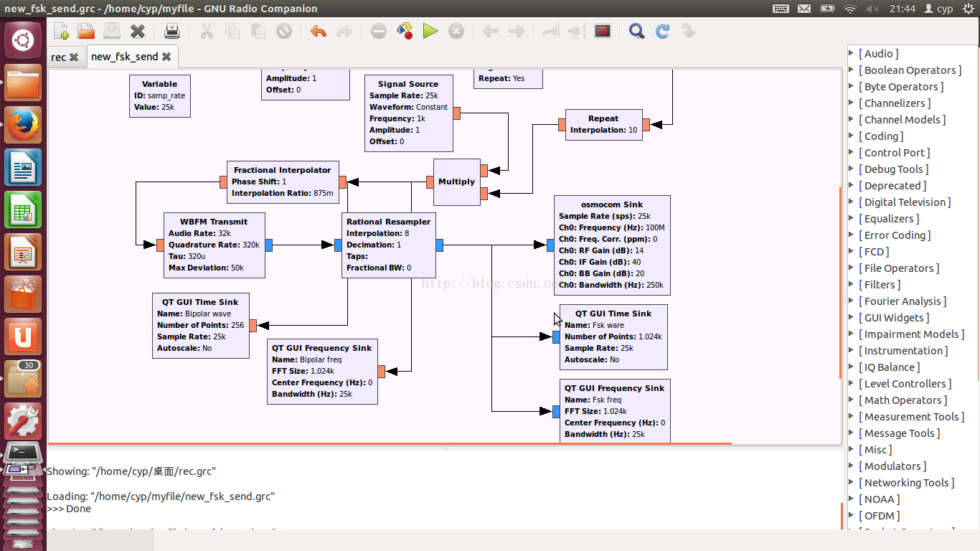The width and height of the screenshot is (980, 551).
Task: Select the osmocom Sink block
Action: (612, 245)
